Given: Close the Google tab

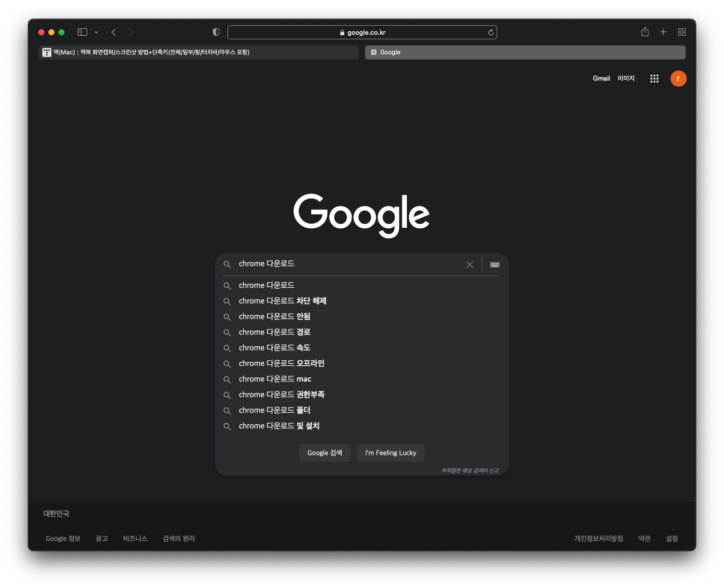Looking at the screenshot, I should click(374, 52).
